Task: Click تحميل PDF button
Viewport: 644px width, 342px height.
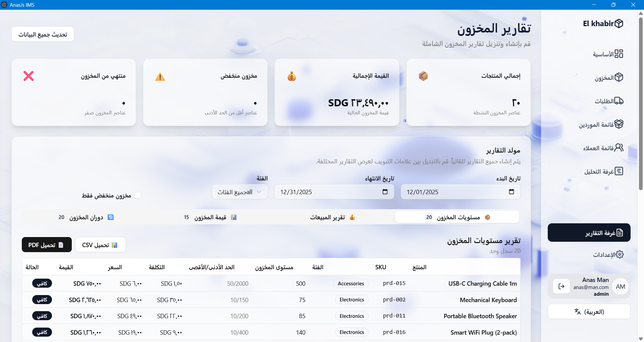Action: tap(47, 245)
